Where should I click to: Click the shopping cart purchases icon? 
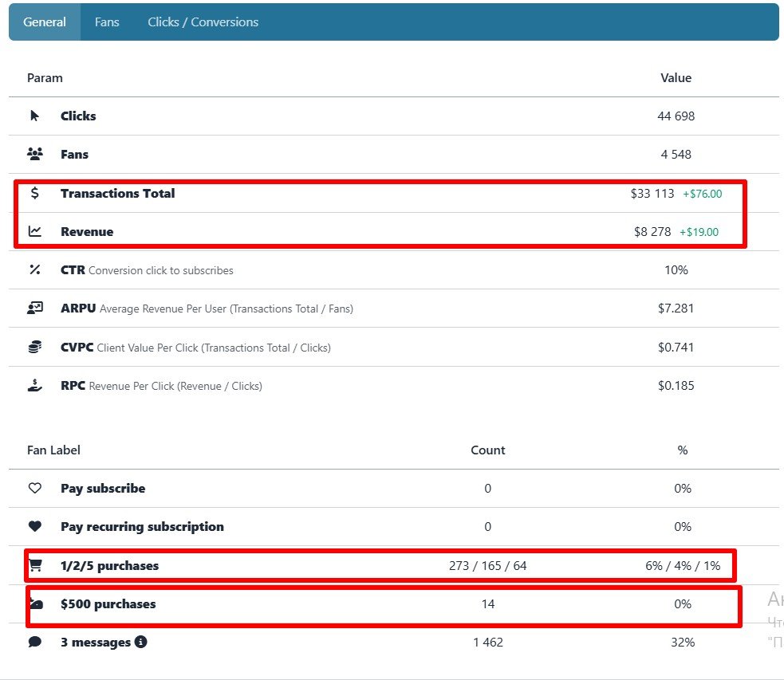36,565
